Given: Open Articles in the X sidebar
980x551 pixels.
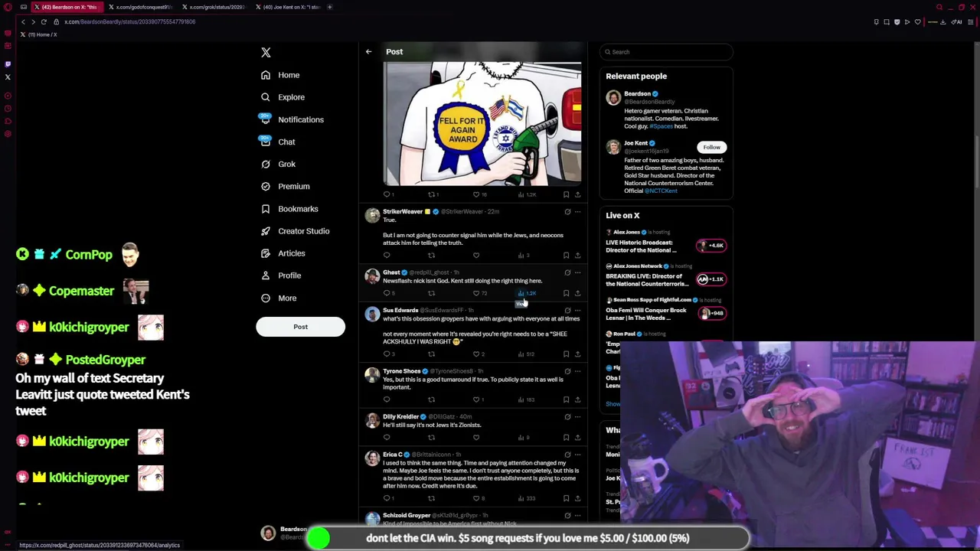Looking at the screenshot, I should click(x=283, y=253).
